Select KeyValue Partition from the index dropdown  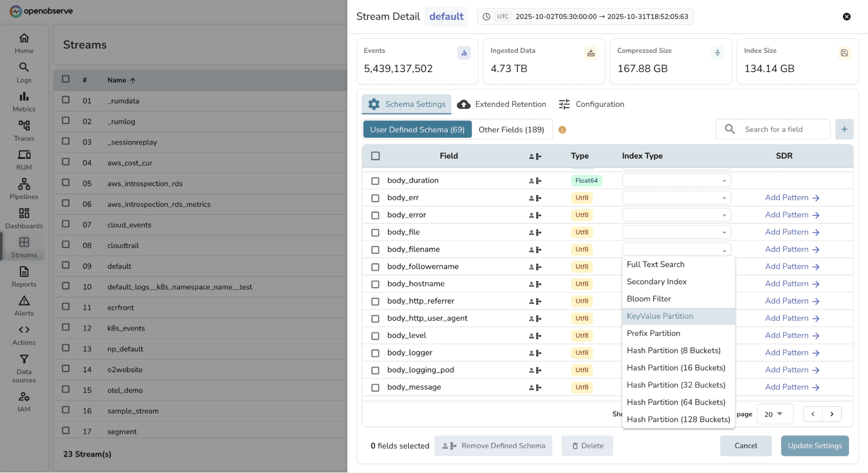point(660,316)
